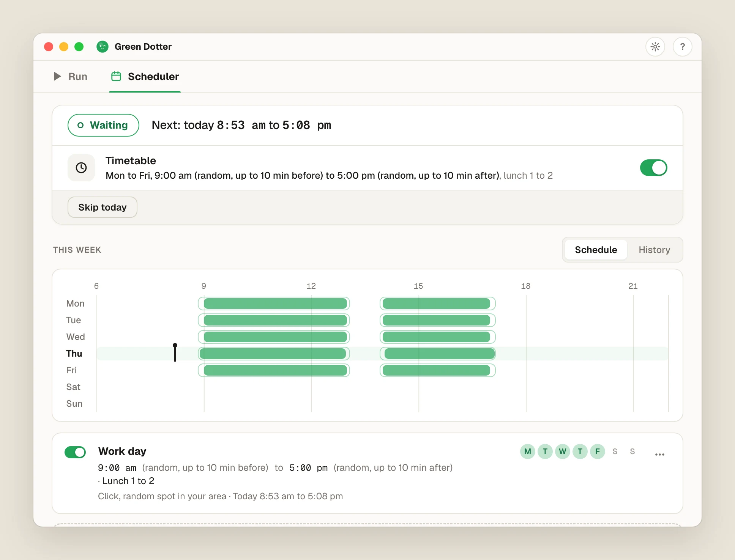This screenshot has height=560, width=735.
Task: Switch to the Run tab
Action: tap(71, 77)
